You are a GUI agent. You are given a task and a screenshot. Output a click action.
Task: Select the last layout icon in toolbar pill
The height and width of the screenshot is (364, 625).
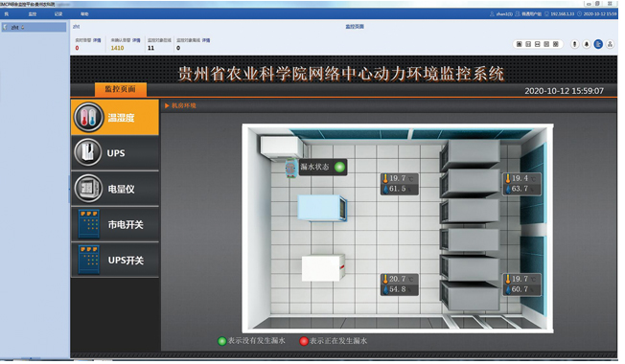[x=556, y=44]
